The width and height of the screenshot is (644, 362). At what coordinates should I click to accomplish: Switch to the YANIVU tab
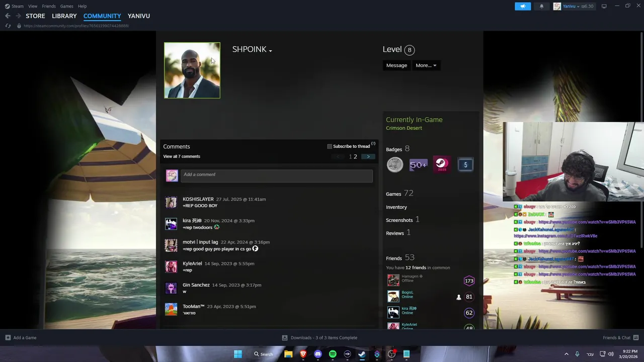tap(139, 16)
